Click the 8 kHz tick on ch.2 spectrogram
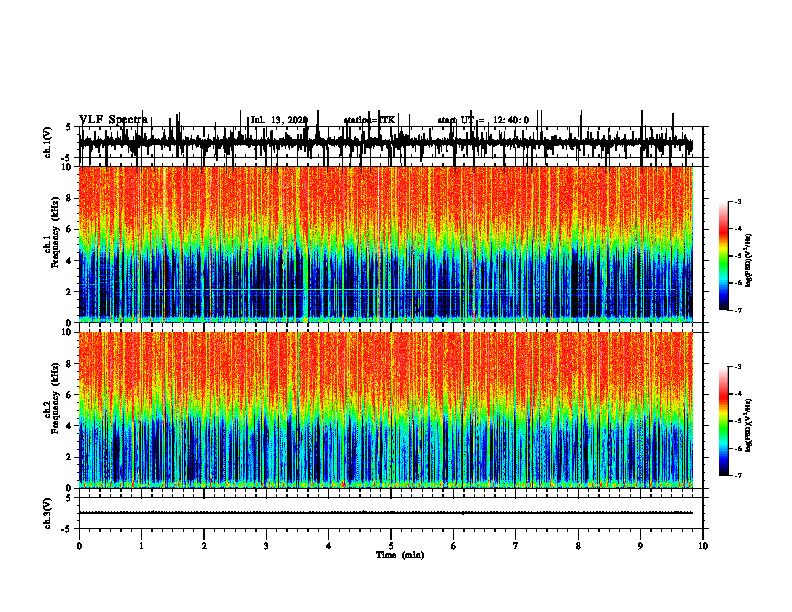 point(70,364)
